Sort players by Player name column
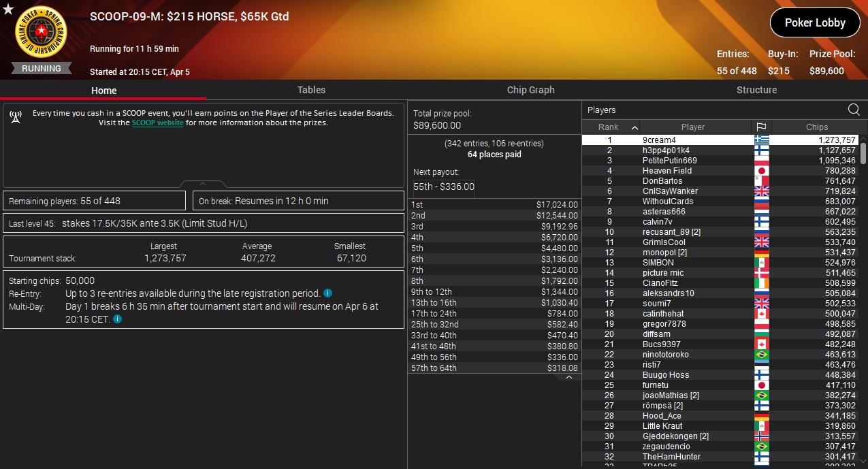This screenshot has height=469, width=868. 693,127
